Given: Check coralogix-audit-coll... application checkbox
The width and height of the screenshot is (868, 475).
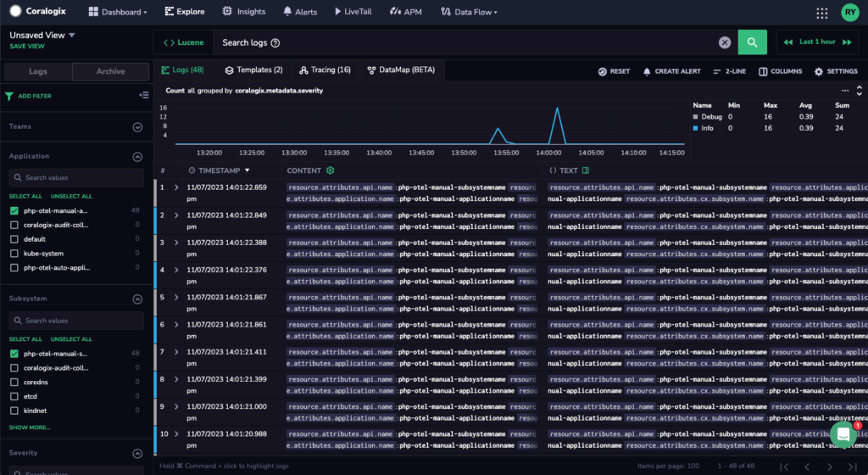Looking at the screenshot, I should coord(14,225).
